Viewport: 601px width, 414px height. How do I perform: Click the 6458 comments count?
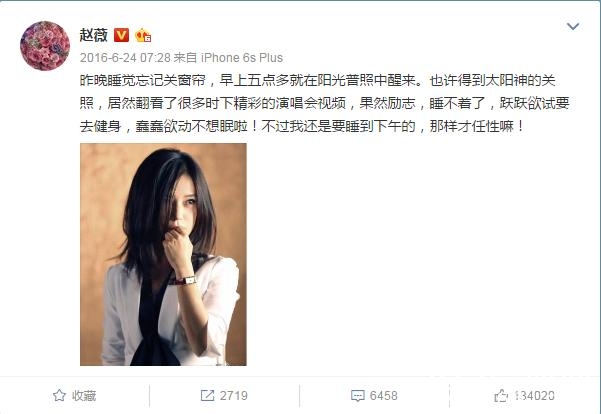point(384,396)
